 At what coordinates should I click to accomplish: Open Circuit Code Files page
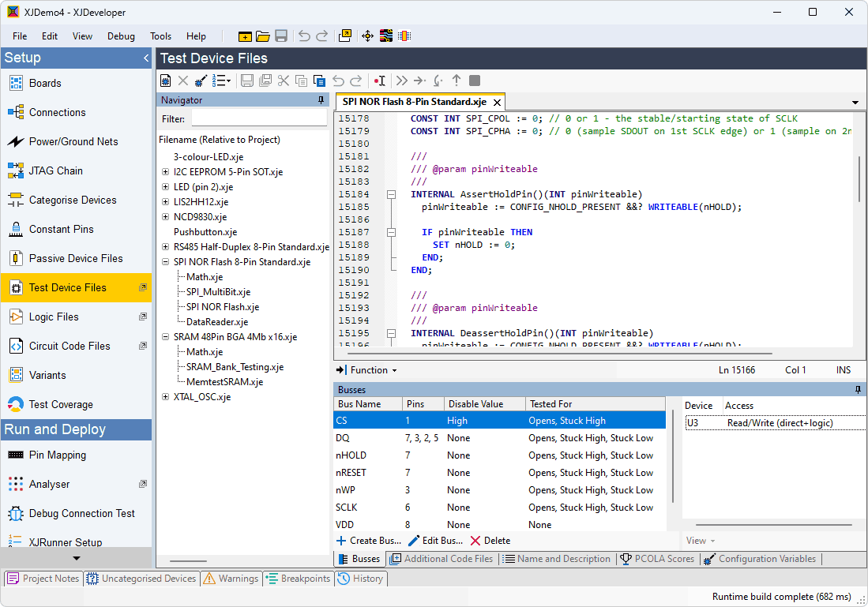point(77,346)
